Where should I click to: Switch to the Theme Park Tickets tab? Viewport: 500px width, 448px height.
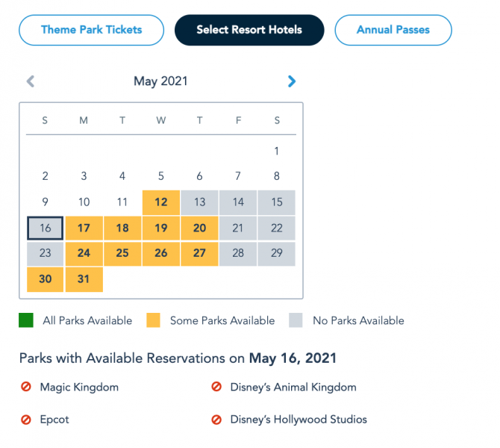tap(91, 31)
